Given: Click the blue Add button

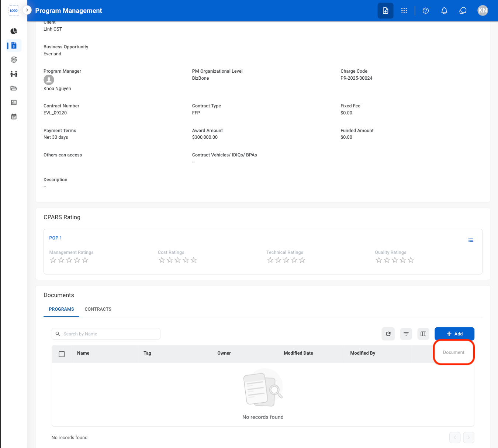Looking at the screenshot, I should [454, 334].
